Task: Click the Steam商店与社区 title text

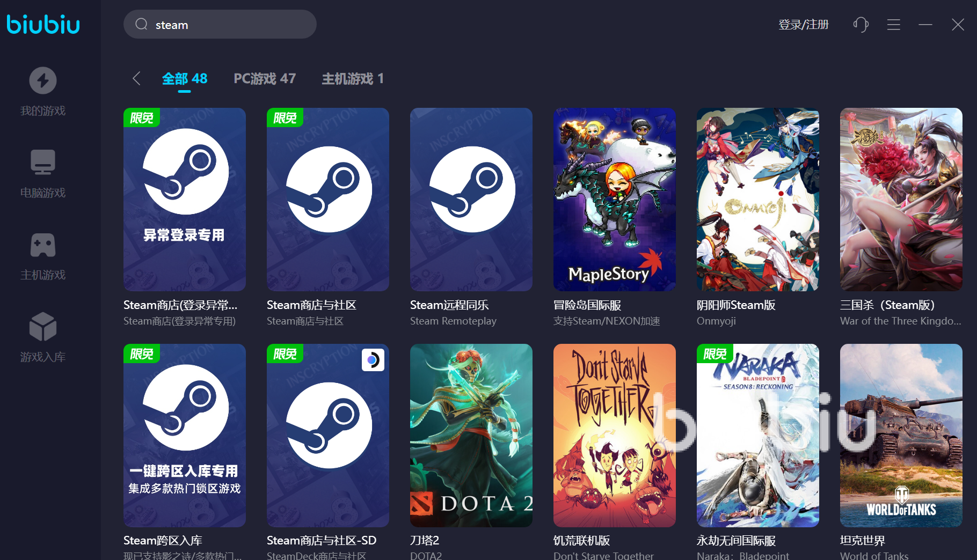Action: pos(311,305)
